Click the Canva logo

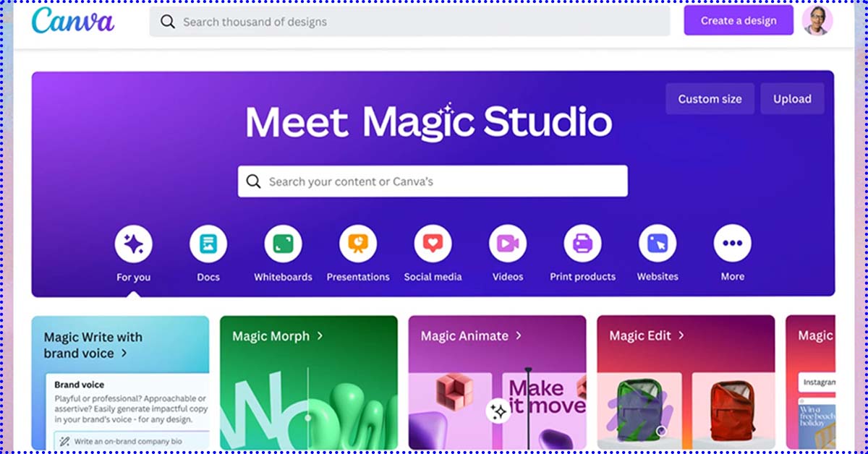[x=72, y=20]
